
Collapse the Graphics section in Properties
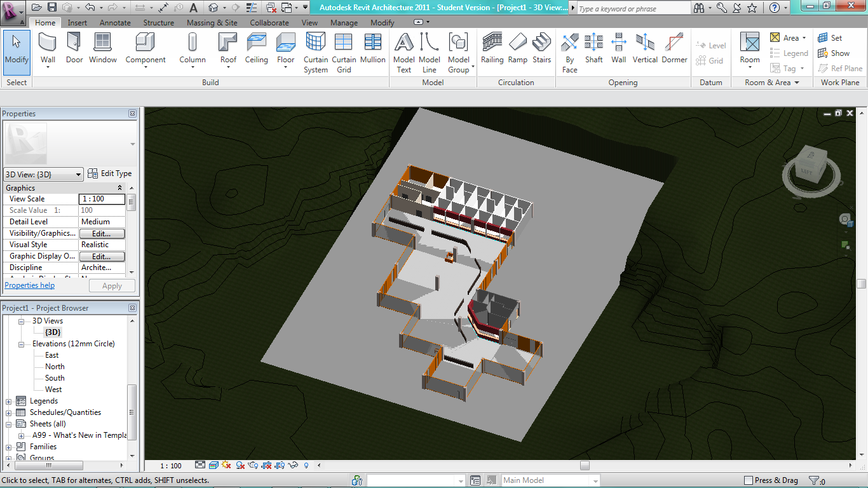(x=119, y=188)
